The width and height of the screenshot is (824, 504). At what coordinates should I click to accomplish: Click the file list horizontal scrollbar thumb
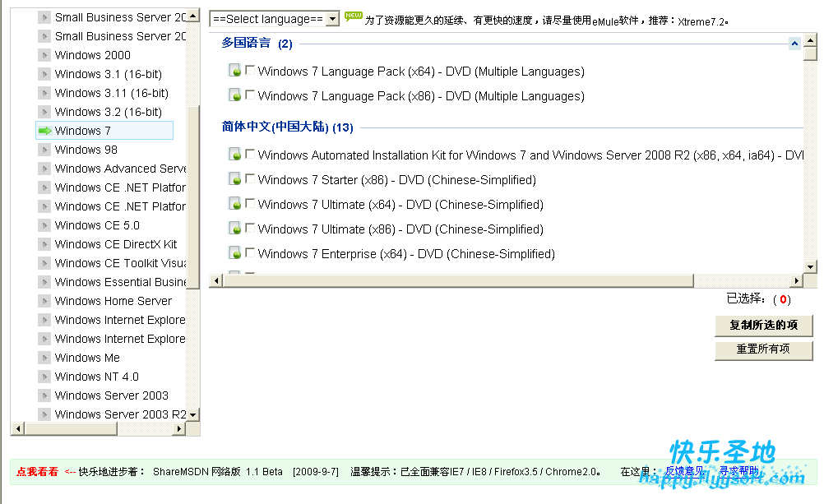(458, 280)
